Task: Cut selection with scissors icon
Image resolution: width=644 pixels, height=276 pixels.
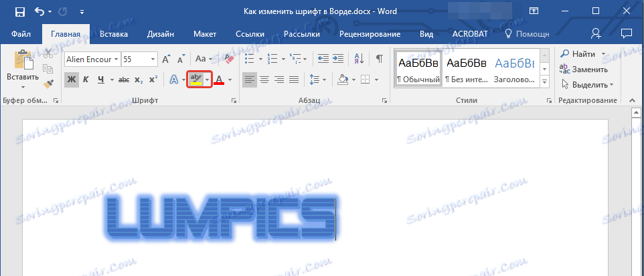Action: tap(48, 53)
